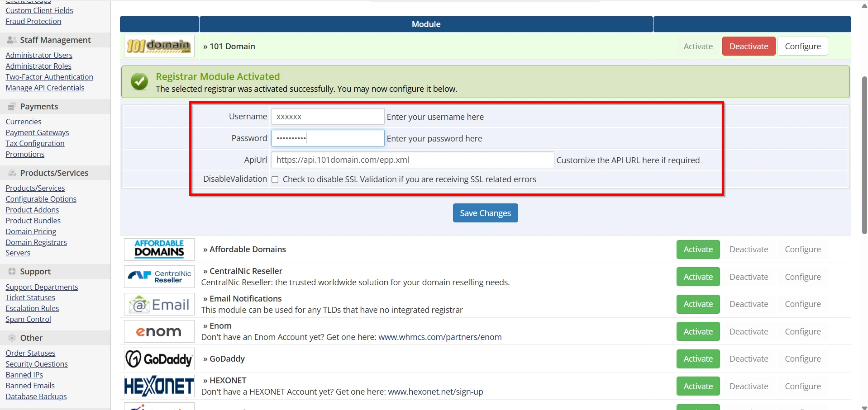Screen dimensions: 868x410
Task: Open Escalation Rules link
Action: (x=32, y=308)
